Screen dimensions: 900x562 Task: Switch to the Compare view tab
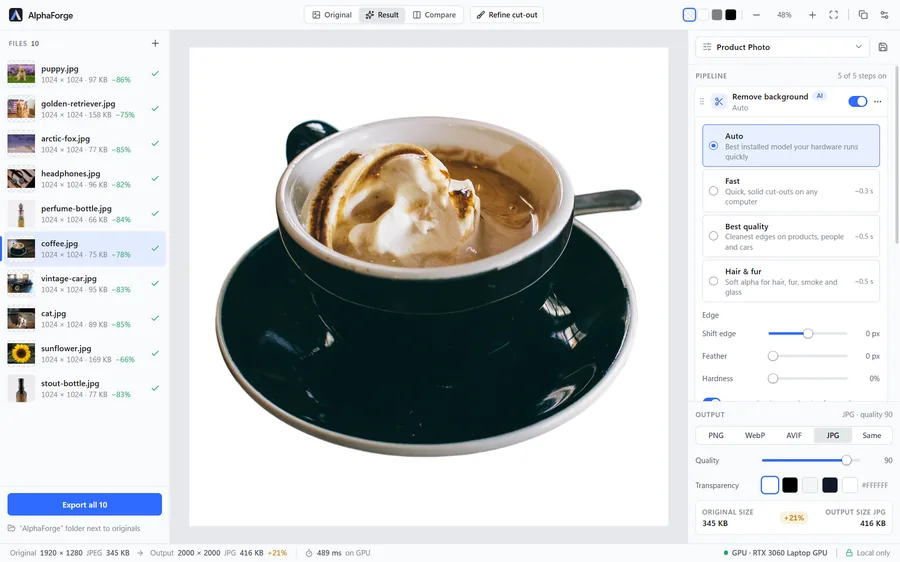[435, 15]
